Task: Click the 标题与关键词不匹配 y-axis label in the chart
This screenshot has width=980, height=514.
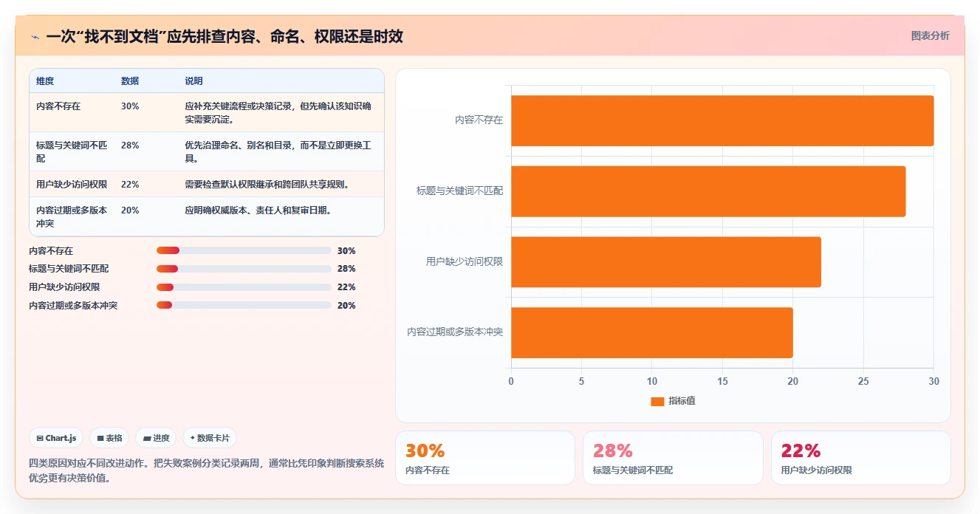Action: pos(459,191)
